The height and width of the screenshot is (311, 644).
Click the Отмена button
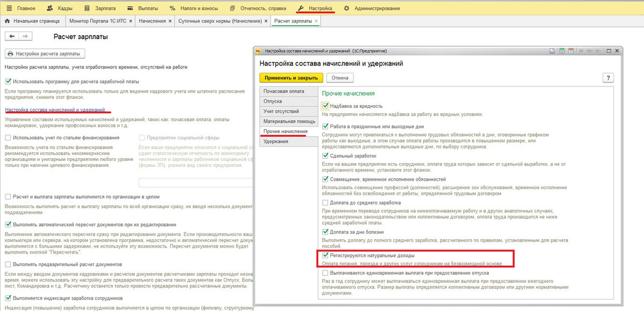coord(340,78)
